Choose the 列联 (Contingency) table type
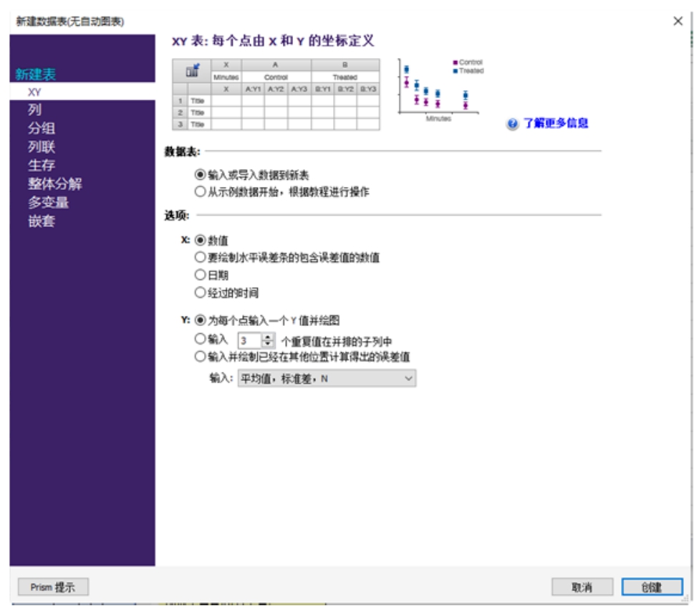 [x=42, y=147]
